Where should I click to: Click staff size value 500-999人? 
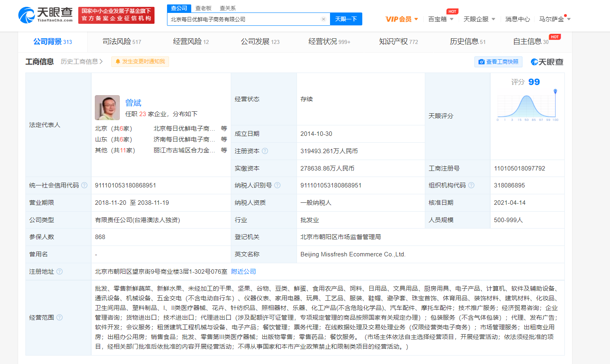click(x=508, y=220)
